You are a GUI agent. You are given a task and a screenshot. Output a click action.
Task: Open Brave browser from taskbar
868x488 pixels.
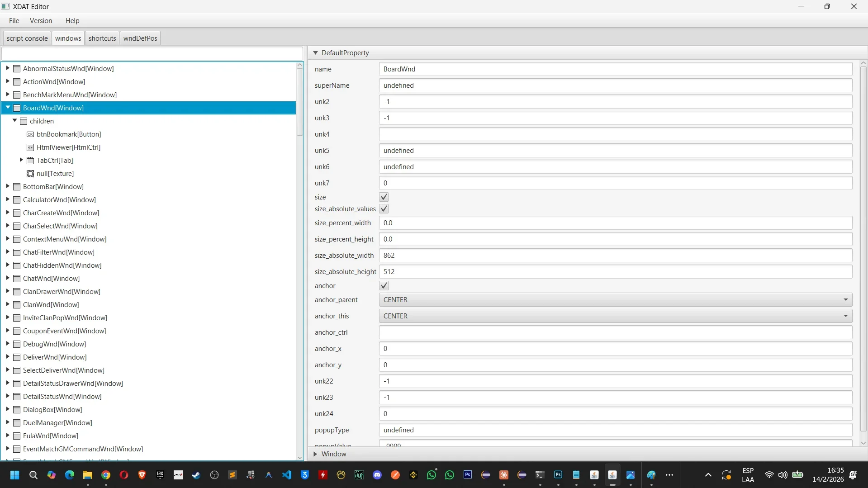tap(142, 475)
